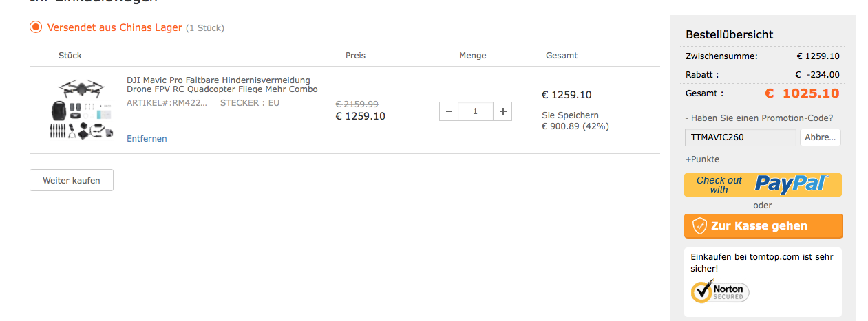Click the Gesamt total price € 1025.10
The height and width of the screenshot is (321, 868).
[x=801, y=93]
